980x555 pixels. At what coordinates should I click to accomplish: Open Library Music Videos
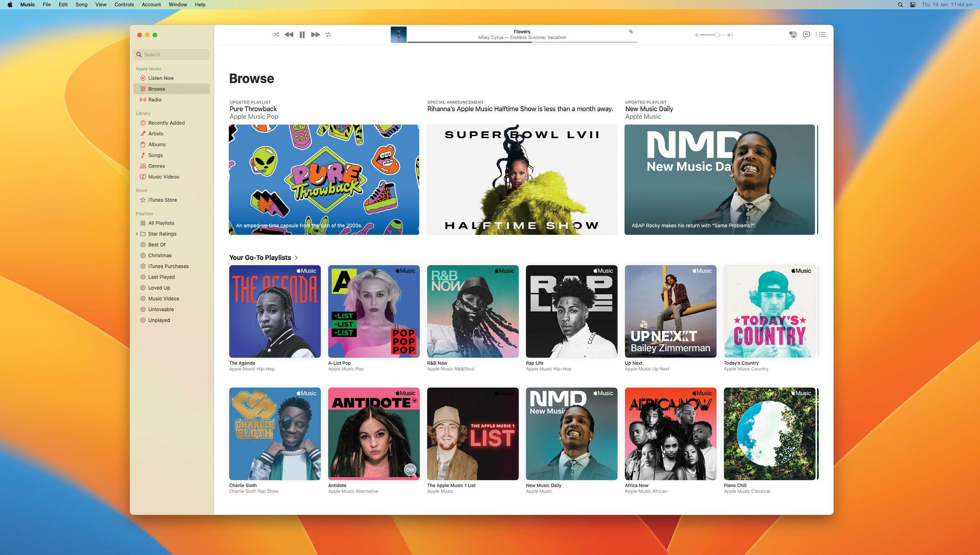point(171,177)
